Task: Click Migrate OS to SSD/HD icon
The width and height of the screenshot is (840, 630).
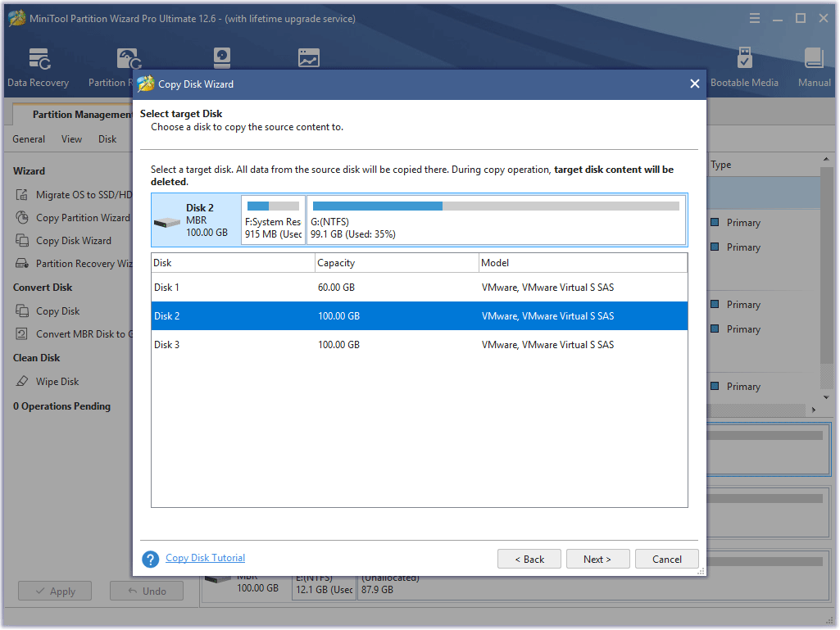Action: [21, 194]
